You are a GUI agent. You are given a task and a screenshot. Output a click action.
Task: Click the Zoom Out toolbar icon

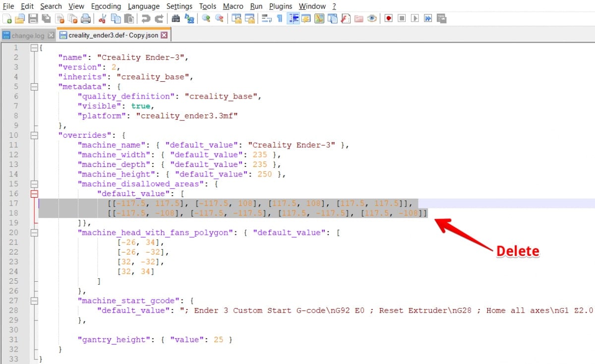click(219, 19)
